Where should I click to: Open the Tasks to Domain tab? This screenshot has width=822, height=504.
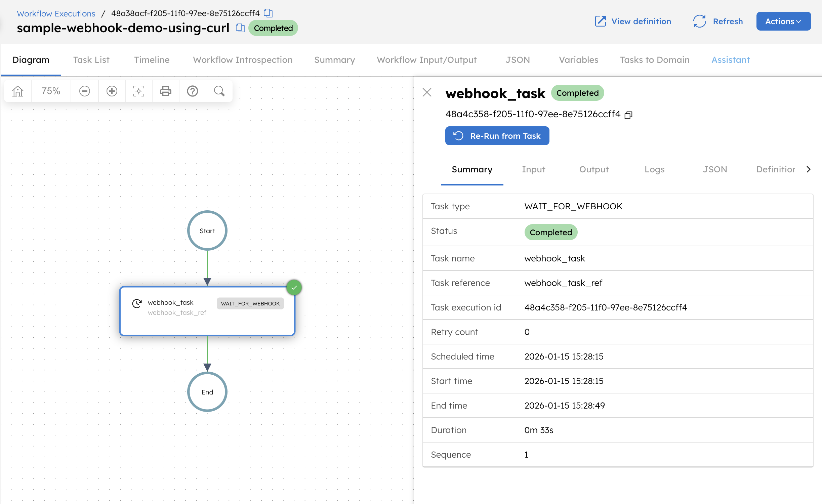point(655,60)
